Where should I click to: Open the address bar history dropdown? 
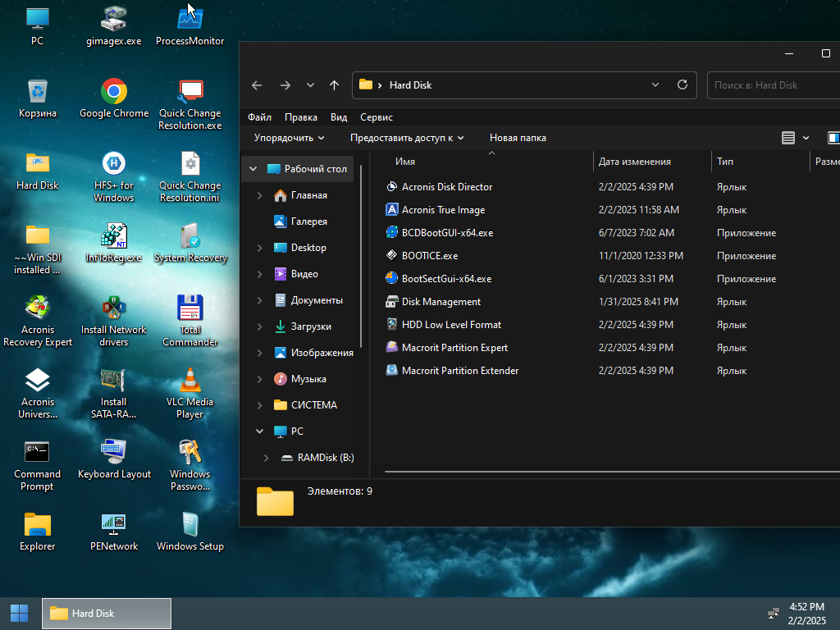click(655, 84)
